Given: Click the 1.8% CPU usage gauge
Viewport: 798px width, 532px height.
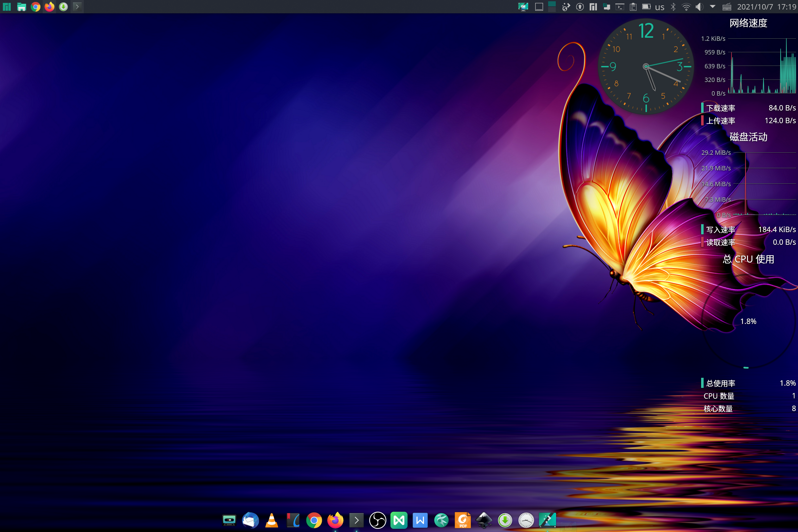Looking at the screenshot, I should coord(748,321).
